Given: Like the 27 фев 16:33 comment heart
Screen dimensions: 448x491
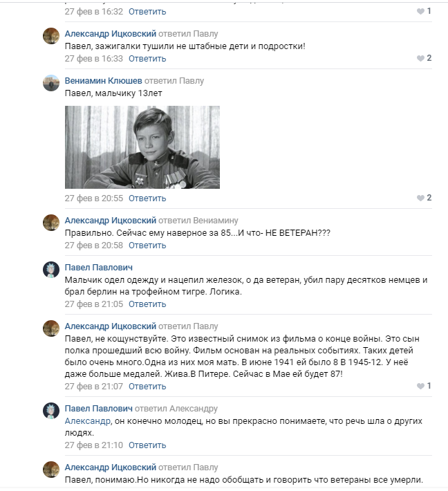Looking at the screenshot, I should 420,58.
